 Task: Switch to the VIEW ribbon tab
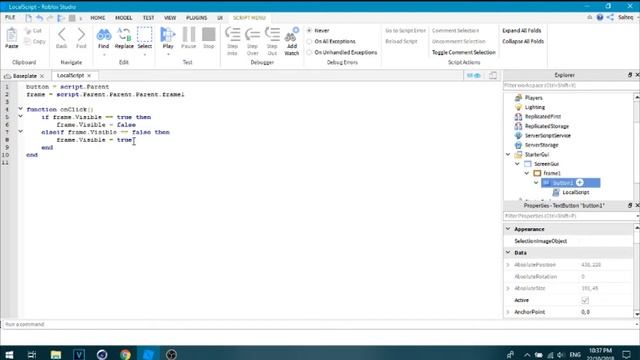pyautogui.click(x=170, y=18)
